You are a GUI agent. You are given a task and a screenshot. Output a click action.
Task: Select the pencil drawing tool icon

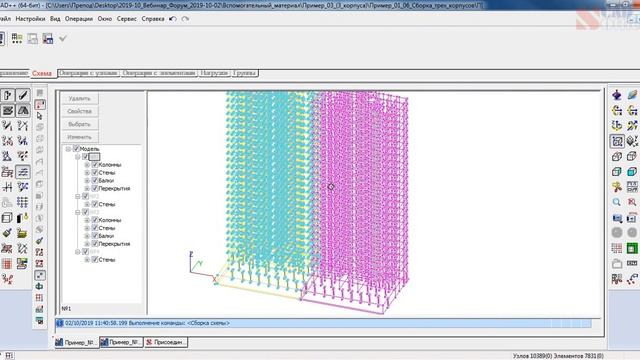23,95
